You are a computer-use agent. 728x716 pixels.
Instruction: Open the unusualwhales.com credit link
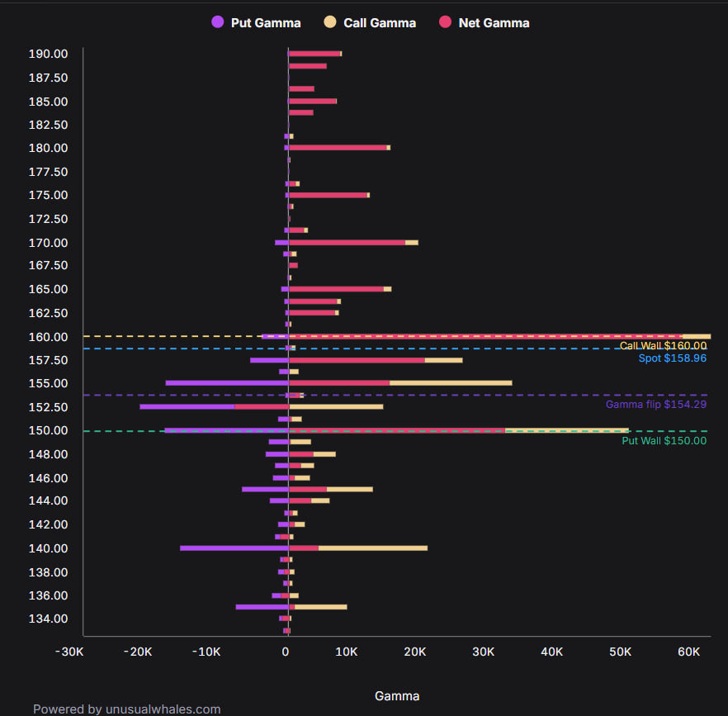coord(163,709)
